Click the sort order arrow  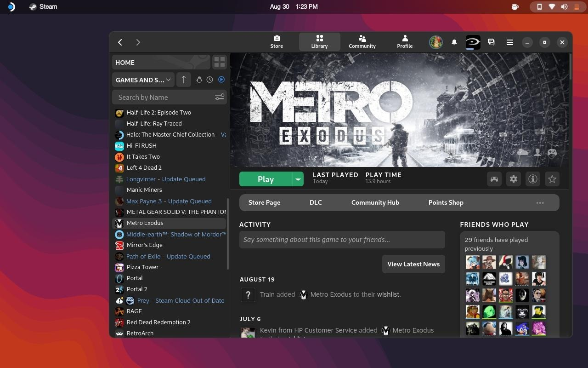click(x=183, y=79)
